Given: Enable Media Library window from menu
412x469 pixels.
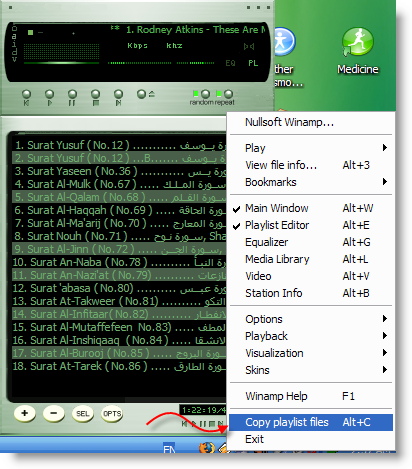Looking at the screenshot, I should 311,259.
